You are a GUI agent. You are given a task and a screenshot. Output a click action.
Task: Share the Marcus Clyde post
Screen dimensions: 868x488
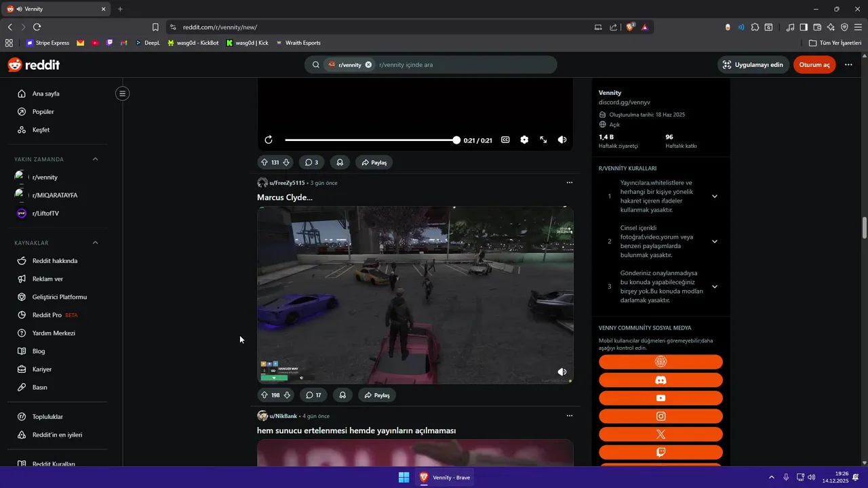pyautogui.click(x=377, y=395)
